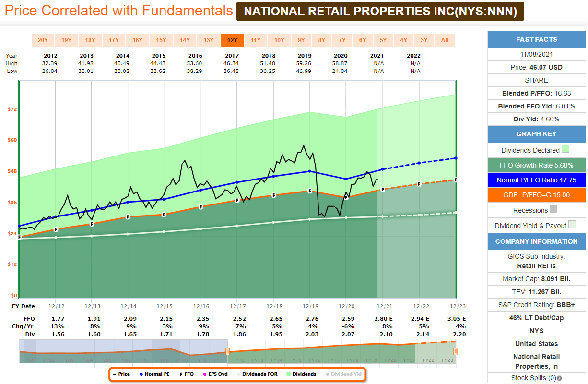Click the FFO Growth Rate 5.68% key entry

(536, 165)
